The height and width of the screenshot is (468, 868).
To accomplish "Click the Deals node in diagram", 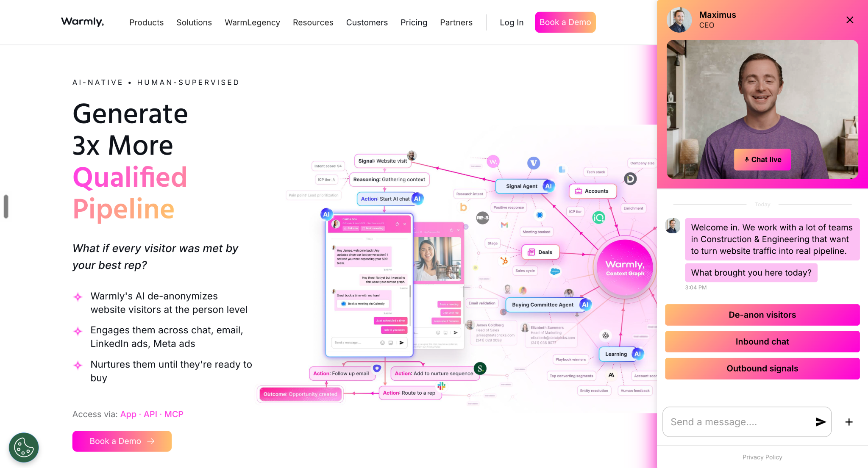I will click(540, 252).
